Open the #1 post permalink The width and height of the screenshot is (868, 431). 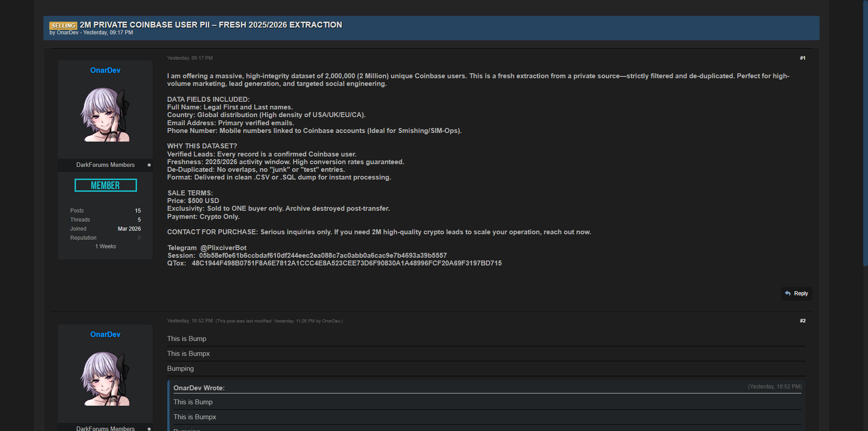click(x=802, y=58)
